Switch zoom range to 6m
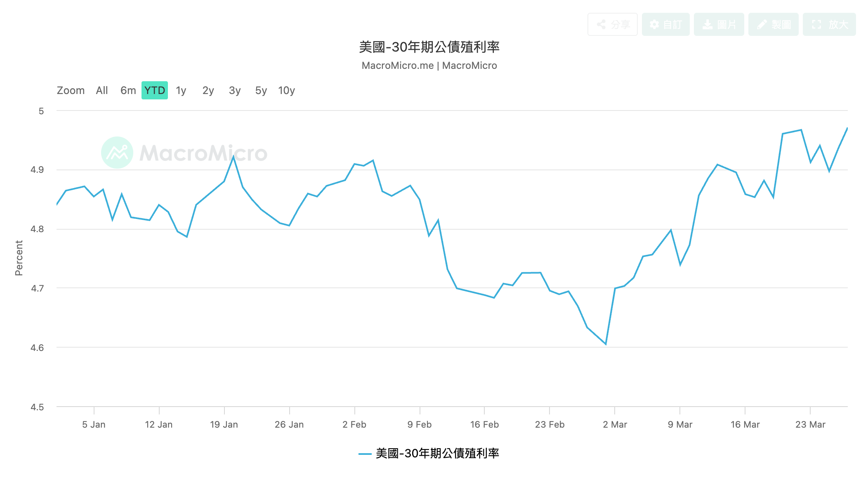 click(128, 90)
